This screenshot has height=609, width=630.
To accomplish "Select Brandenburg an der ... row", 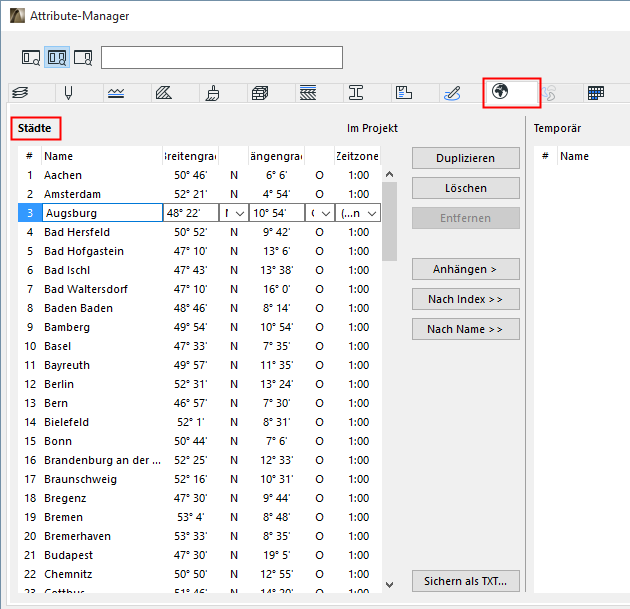I will coord(199,460).
